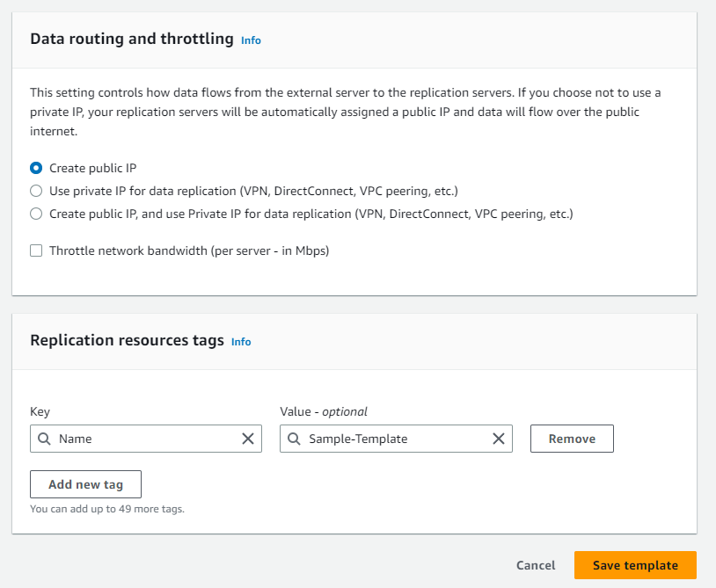Click the Data routing and throttling heading
716x588 pixels.
point(132,40)
